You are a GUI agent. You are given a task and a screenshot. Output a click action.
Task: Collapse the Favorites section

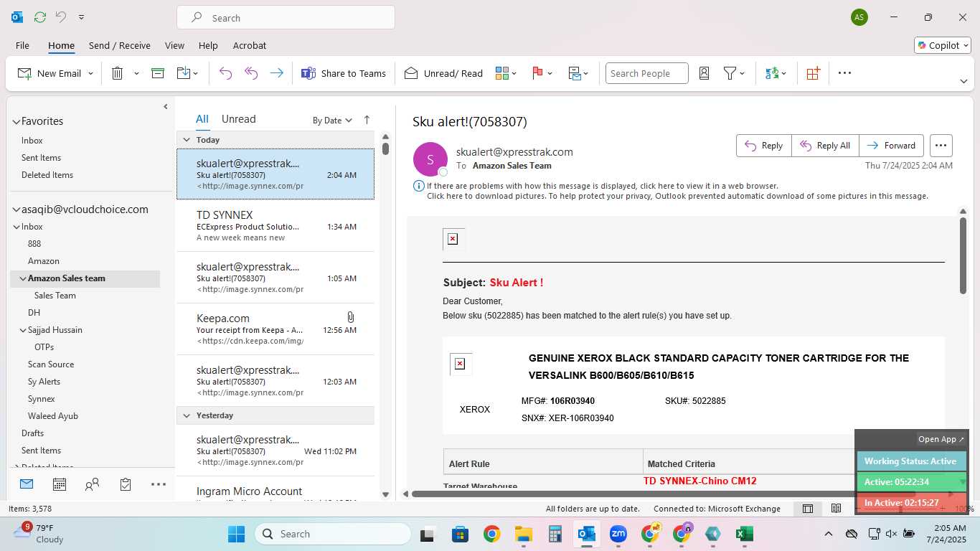[16, 122]
